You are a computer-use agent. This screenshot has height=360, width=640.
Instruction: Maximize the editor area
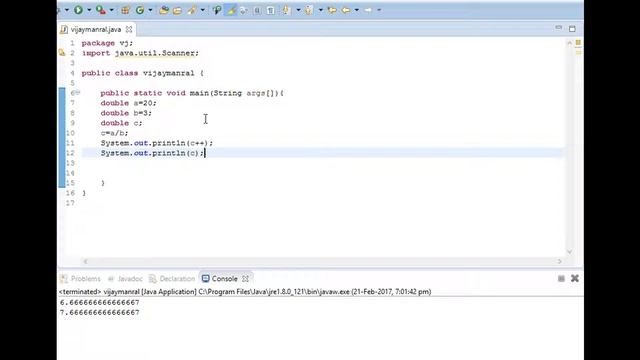572,29
